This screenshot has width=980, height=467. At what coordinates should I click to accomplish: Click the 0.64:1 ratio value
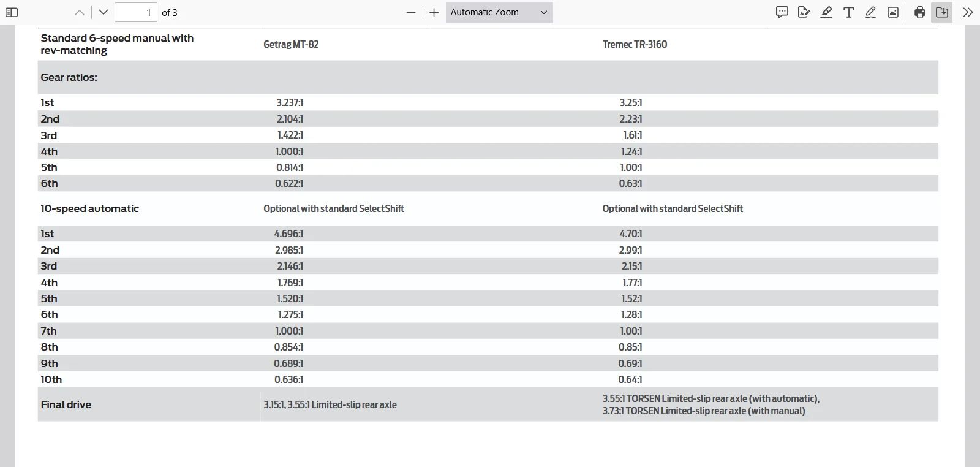630,379
